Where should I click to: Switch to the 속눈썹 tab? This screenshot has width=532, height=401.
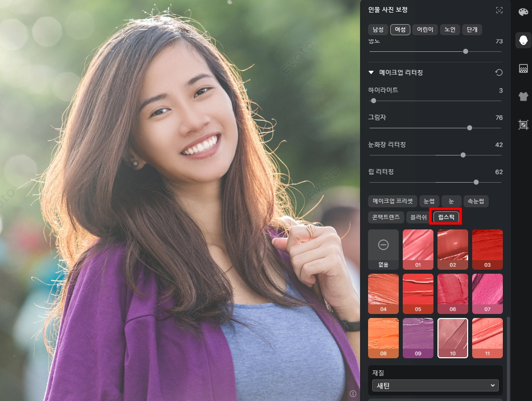(x=476, y=201)
